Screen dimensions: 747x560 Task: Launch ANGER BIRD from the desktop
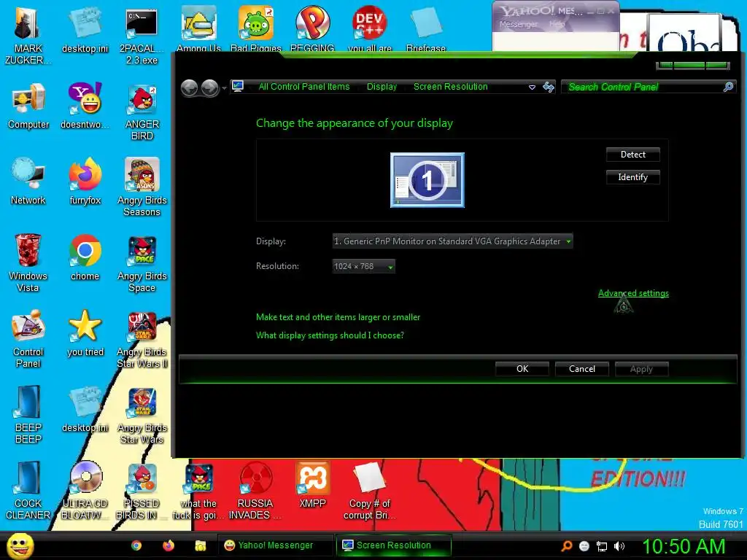[x=142, y=112]
